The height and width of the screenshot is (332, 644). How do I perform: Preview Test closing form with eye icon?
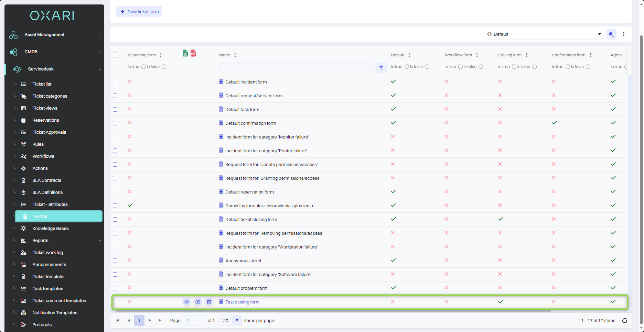[x=186, y=302]
